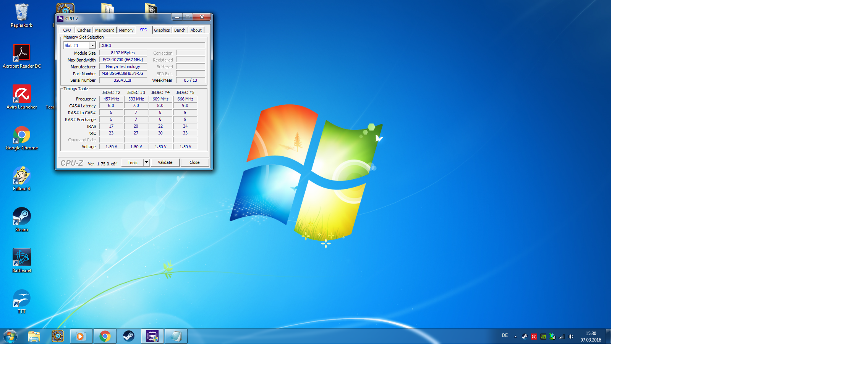Click the PC3-10700 (667 MHz) bandwidth field

(123, 60)
